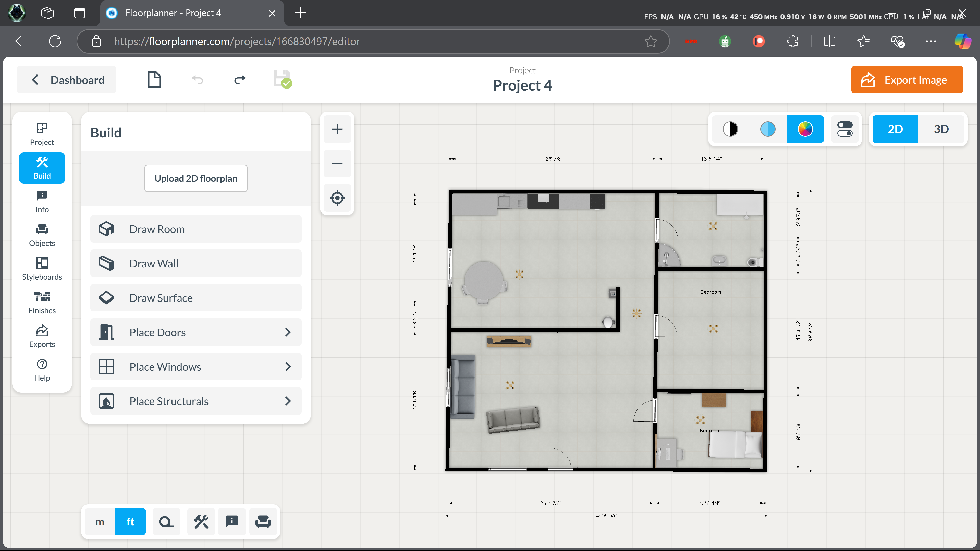Select the full color render style
Screen dimensions: 980x551
tap(805, 129)
